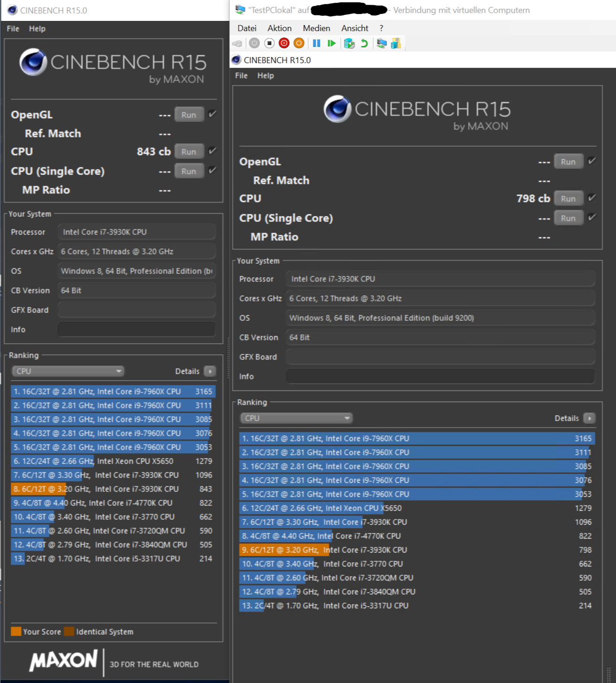
Task: Click the Cinebench icon in the VM window title bar
Action: pyautogui.click(x=236, y=60)
